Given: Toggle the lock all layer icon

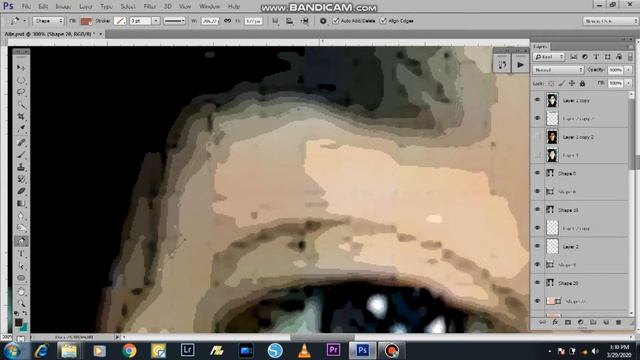Looking at the screenshot, I should coord(582,83).
